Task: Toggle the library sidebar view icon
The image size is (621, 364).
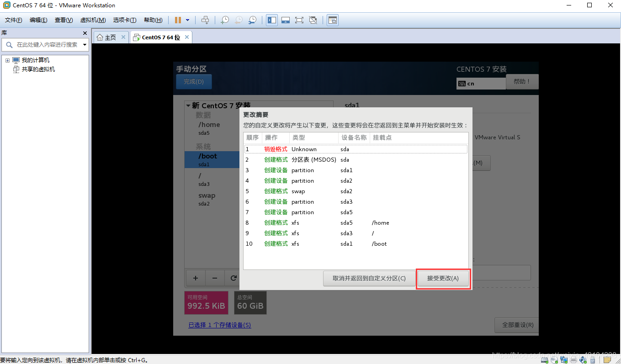Action: tap(272, 20)
